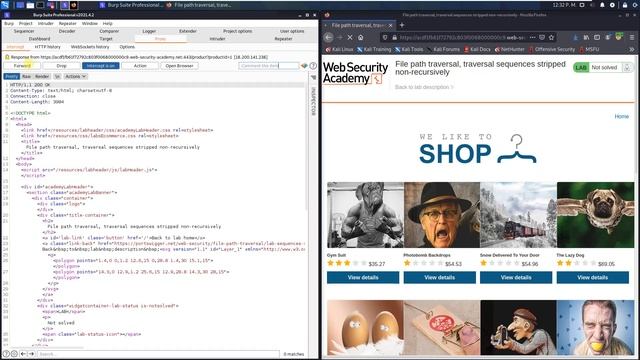This screenshot has width=640, height=360.
Task: Toggle the Intercept is on button
Action: (101, 66)
